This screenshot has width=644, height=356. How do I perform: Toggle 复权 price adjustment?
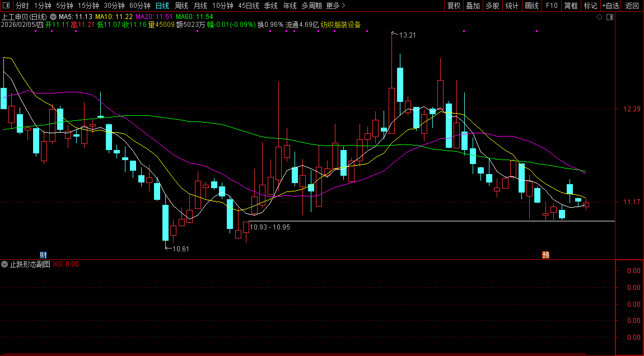click(x=454, y=6)
